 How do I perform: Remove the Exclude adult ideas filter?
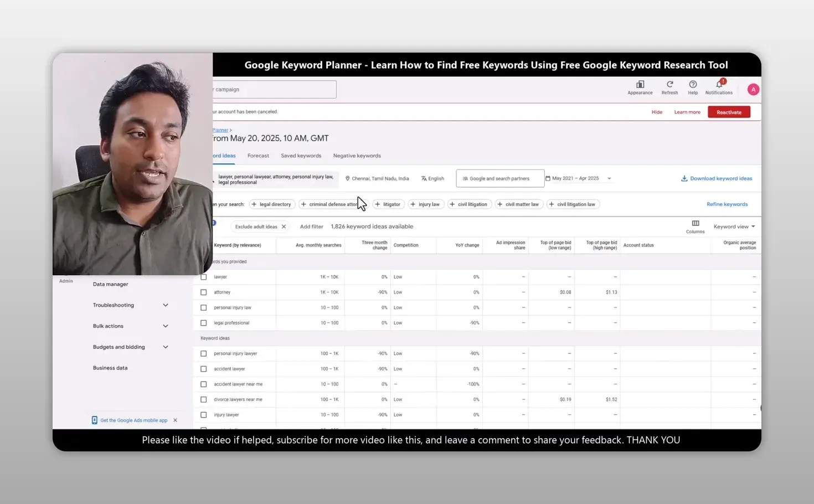point(284,227)
